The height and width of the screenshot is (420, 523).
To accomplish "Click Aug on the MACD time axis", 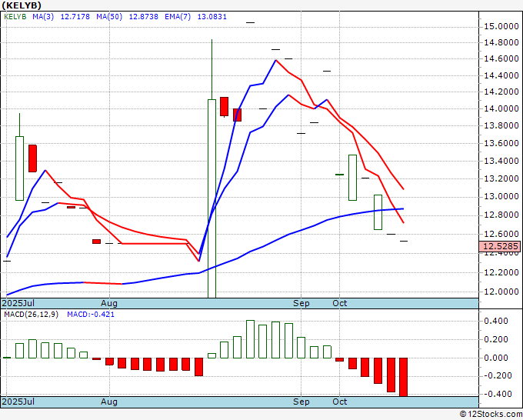I will tap(109, 402).
